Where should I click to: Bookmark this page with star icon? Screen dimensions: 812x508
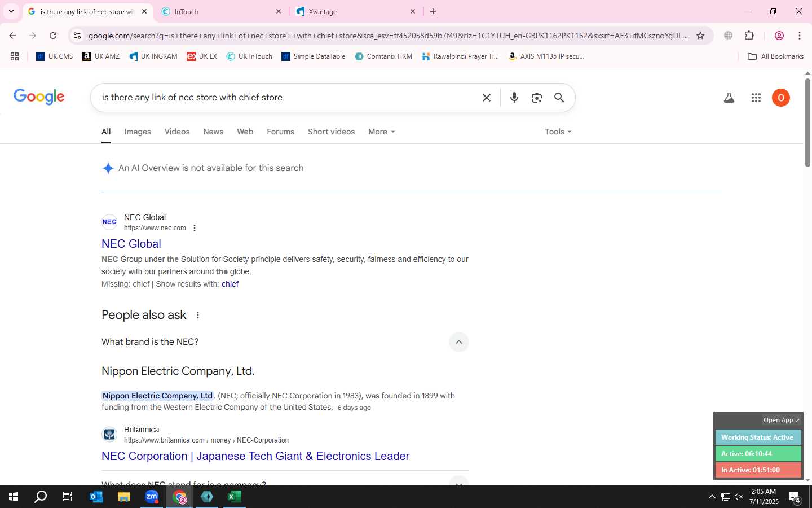[x=700, y=36]
